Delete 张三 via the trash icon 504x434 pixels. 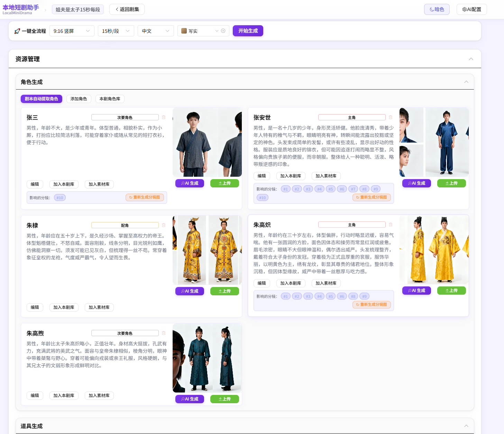[164, 117]
